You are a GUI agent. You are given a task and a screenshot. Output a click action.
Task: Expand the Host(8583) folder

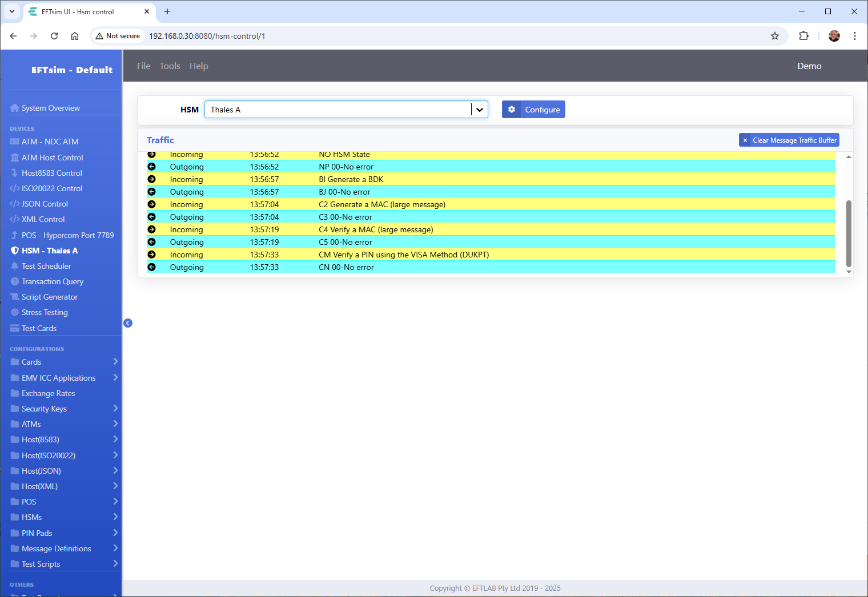point(115,439)
